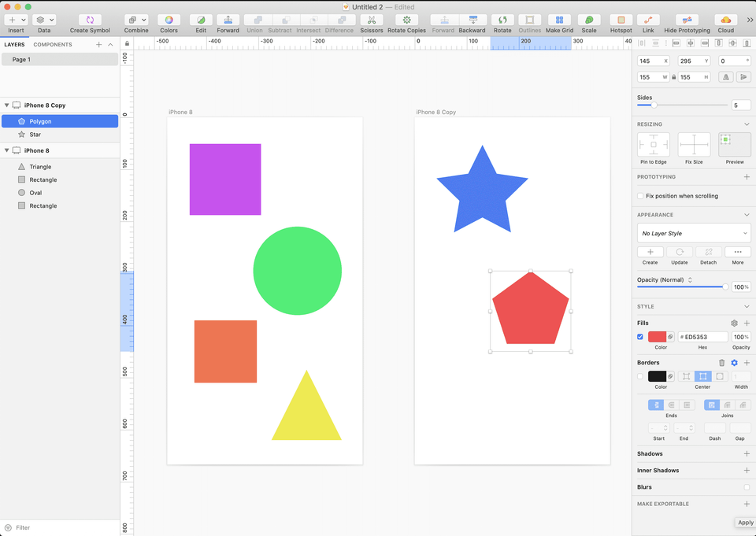The image size is (756, 536).
Task: Open the Cloud toolbar icon
Action: 725,20
